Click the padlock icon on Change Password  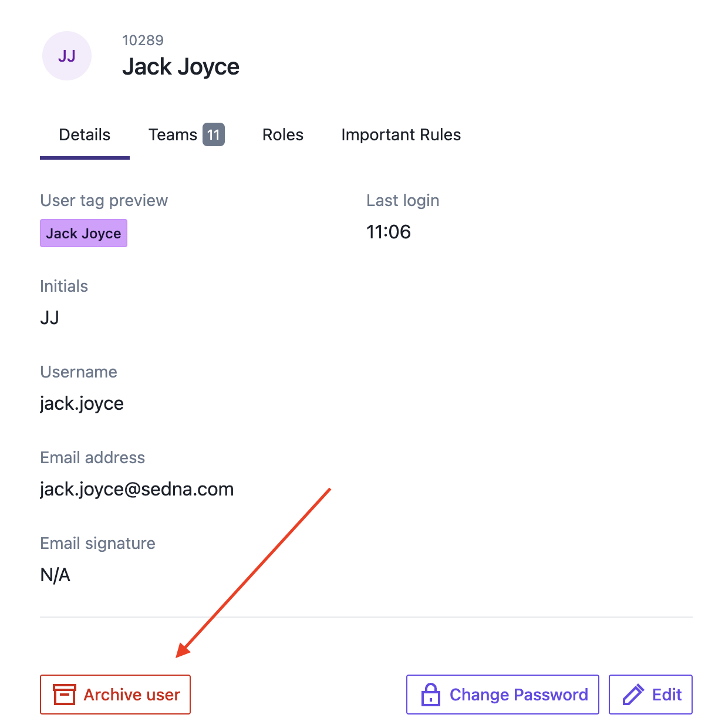click(x=431, y=695)
